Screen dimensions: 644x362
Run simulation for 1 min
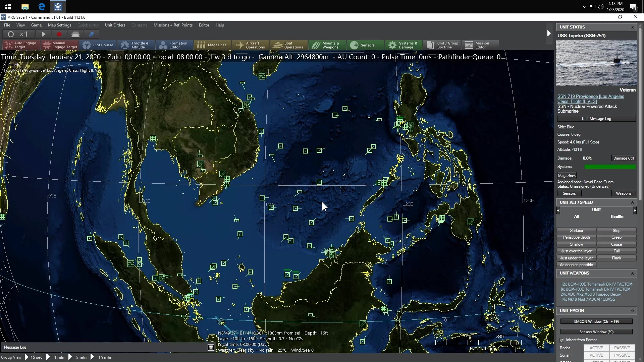click(x=56, y=357)
